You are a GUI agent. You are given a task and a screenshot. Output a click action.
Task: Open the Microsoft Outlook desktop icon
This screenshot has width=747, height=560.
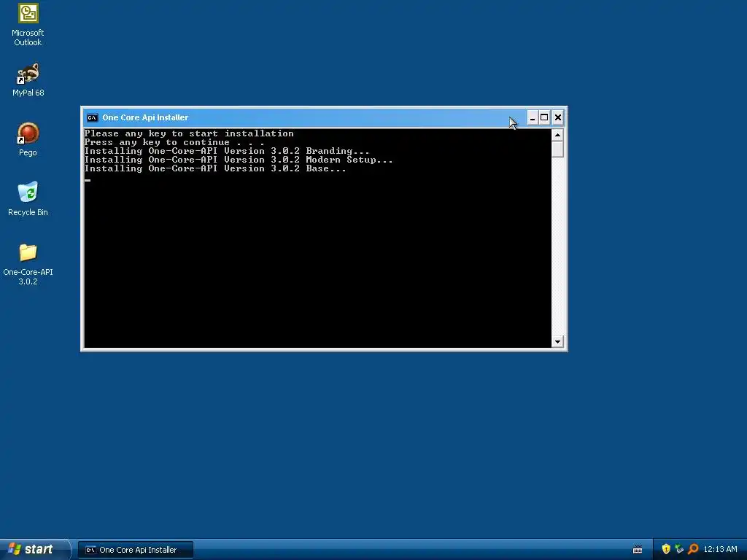[x=28, y=24]
